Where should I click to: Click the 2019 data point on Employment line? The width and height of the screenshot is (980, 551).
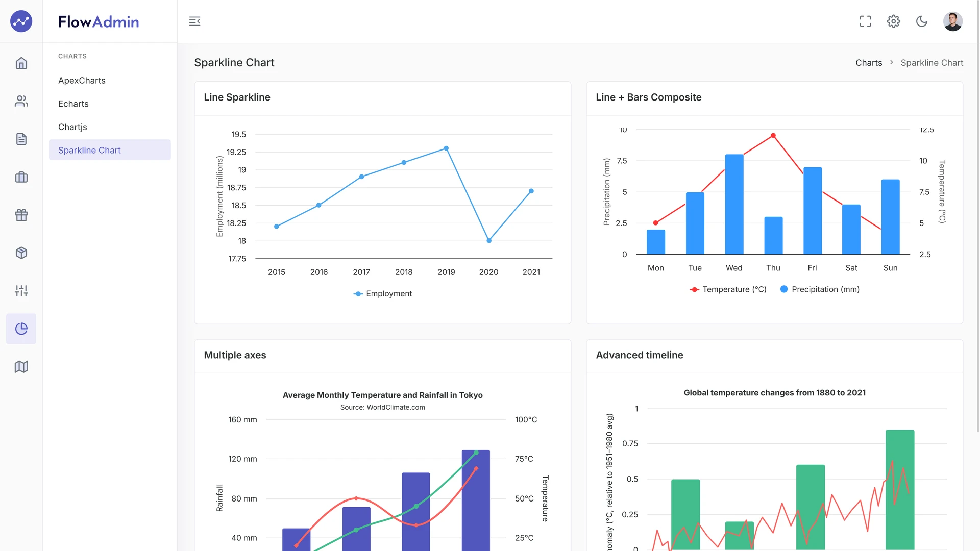pyautogui.click(x=446, y=148)
